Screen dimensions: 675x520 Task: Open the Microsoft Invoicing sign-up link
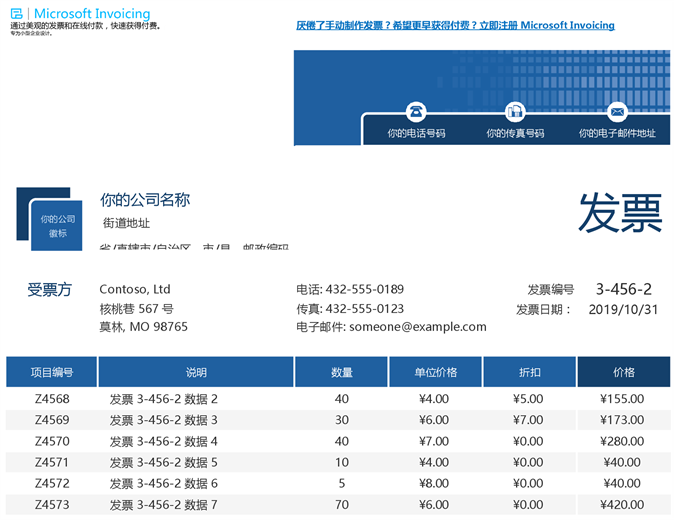click(455, 25)
